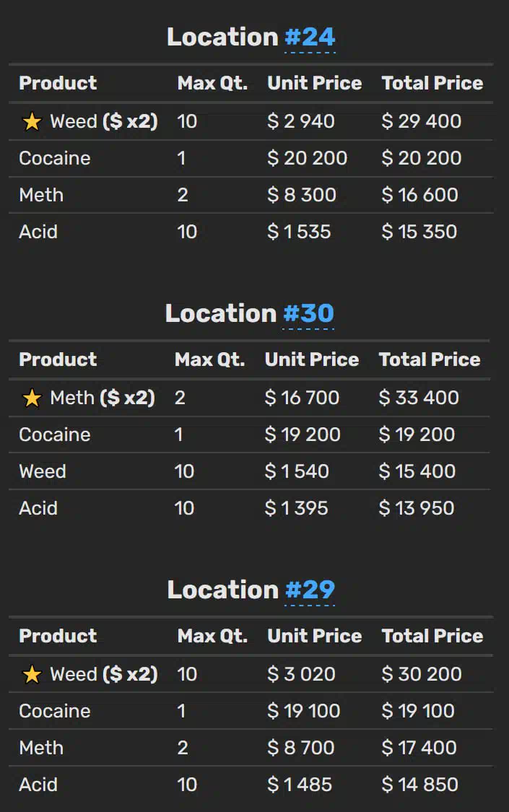Viewport: 509px width, 812px height.
Task: Open the #30 location link
Action: tap(308, 314)
